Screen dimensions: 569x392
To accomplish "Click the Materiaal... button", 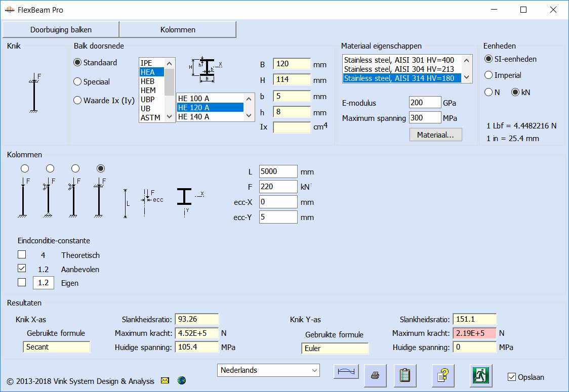I will click(x=435, y=135).
